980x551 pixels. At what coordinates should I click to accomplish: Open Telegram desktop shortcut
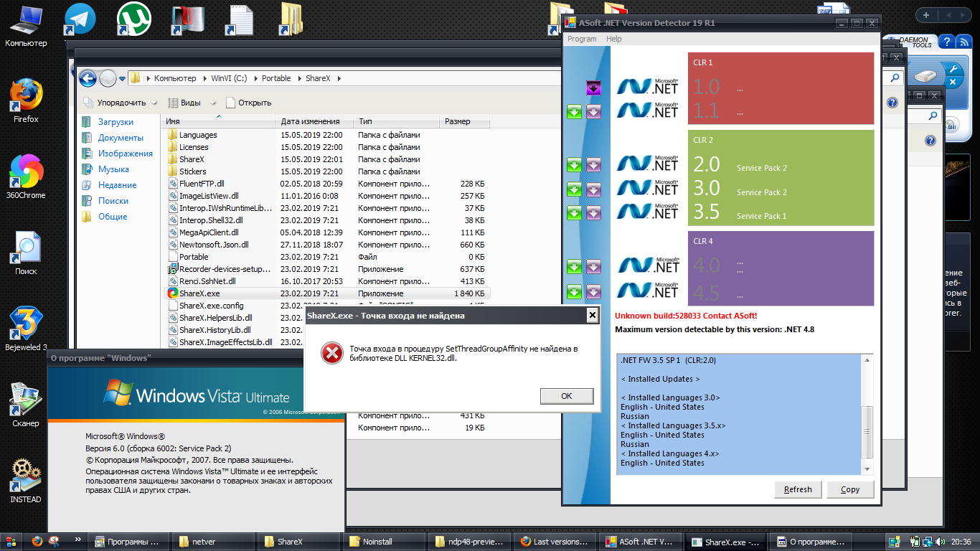coord(80,19)
